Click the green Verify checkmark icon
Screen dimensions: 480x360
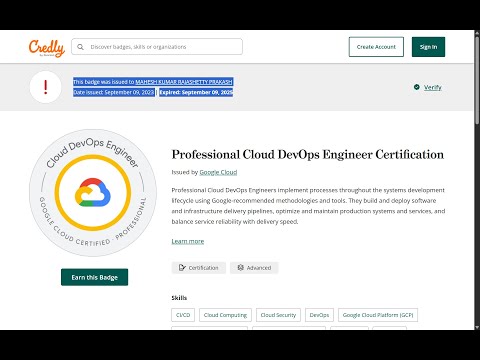pos(417,87)
